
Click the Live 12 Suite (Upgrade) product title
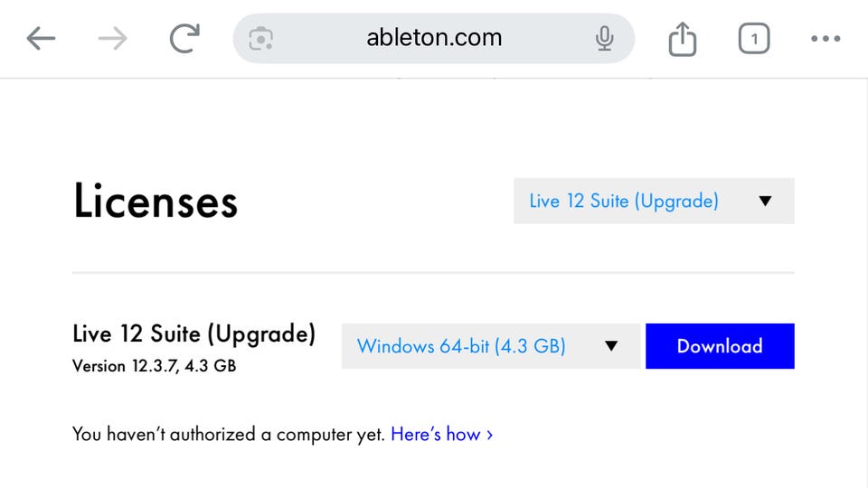(x=193, y=334)
